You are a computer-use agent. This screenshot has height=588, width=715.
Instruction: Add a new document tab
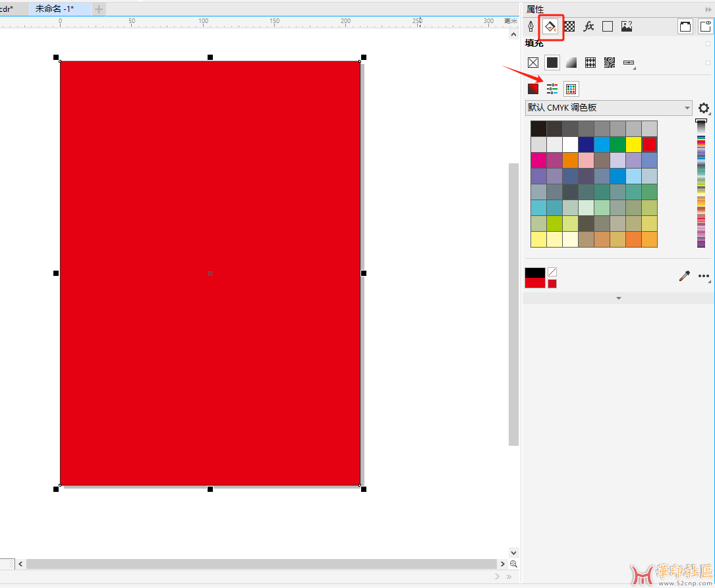click(x=98, y=9)
